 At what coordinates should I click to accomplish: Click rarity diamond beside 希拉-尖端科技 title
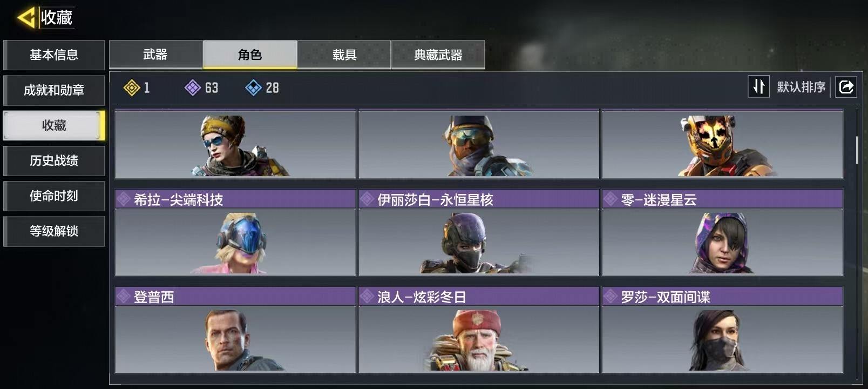(x=124, y=199)
